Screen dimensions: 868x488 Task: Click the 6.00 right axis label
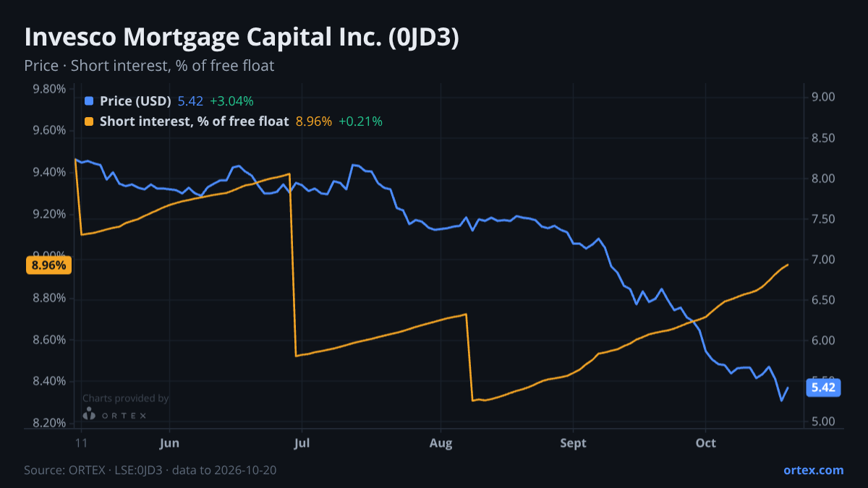[x=824, y=341]
